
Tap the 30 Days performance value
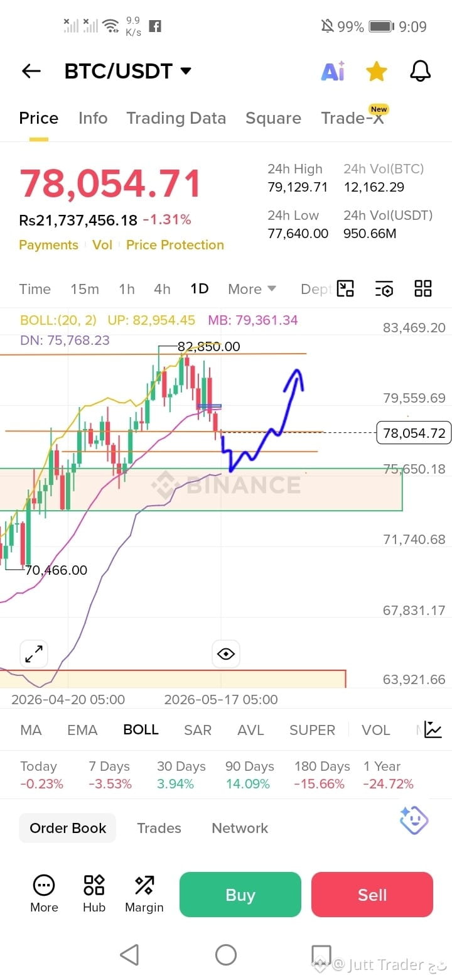pos(175,784)
